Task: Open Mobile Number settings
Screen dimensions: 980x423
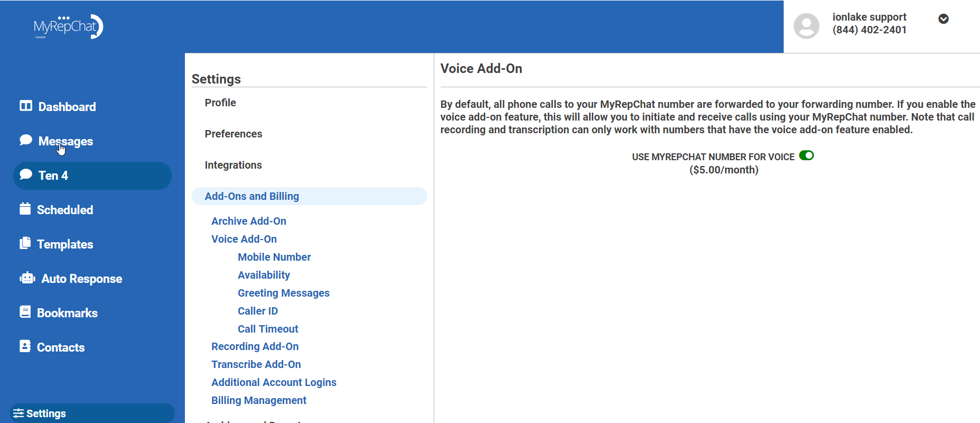Action: point(274,257)
